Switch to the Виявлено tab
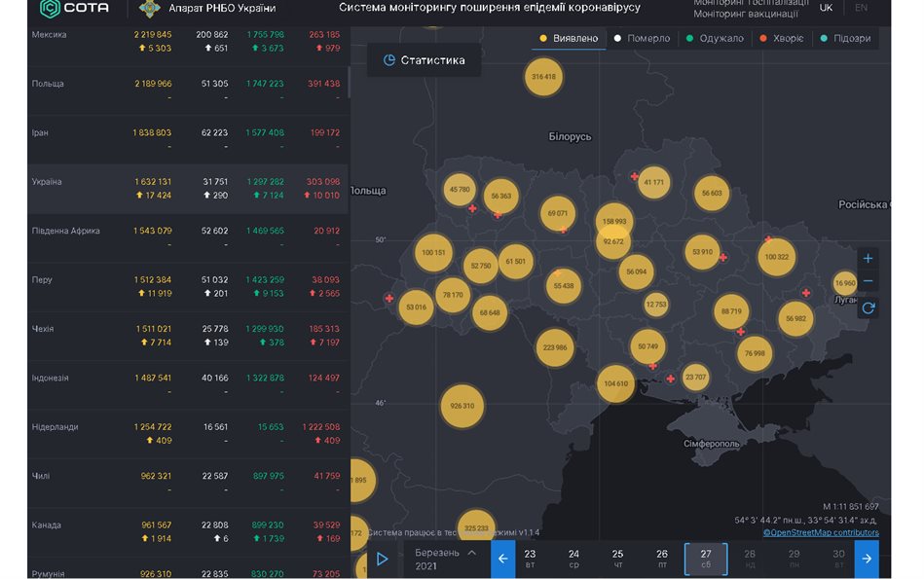This screenshot has height=579, width=924. click(x=569, y=38)
